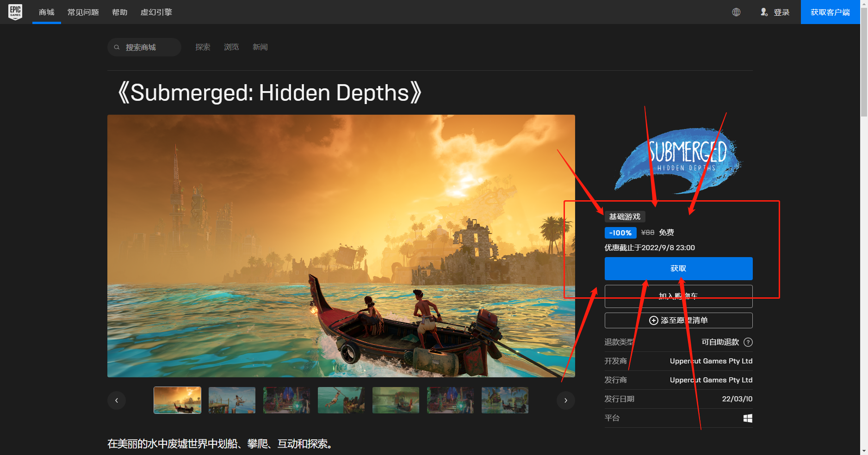Open the 虚幻引擎 menu item
Viewport: 868px width, 455px height.
pos(156,12)
